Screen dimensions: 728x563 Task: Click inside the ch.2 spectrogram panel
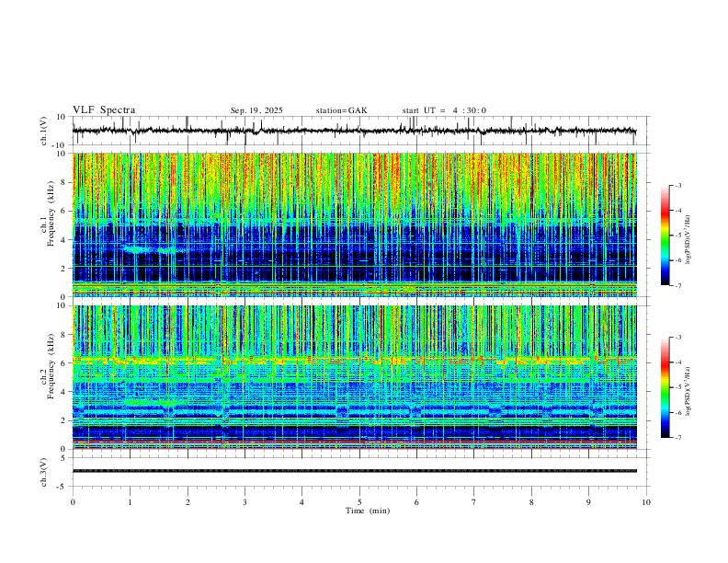coord(354,377)
